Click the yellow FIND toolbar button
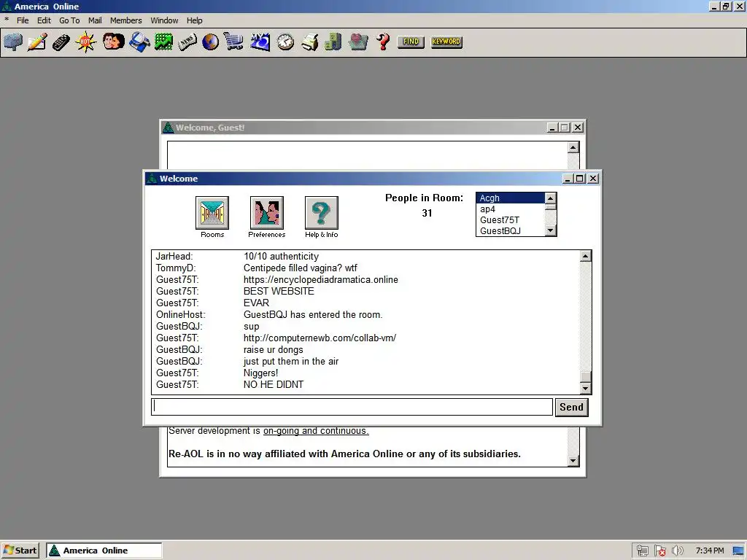The image size is (747, 560). (x=411, y=42)
